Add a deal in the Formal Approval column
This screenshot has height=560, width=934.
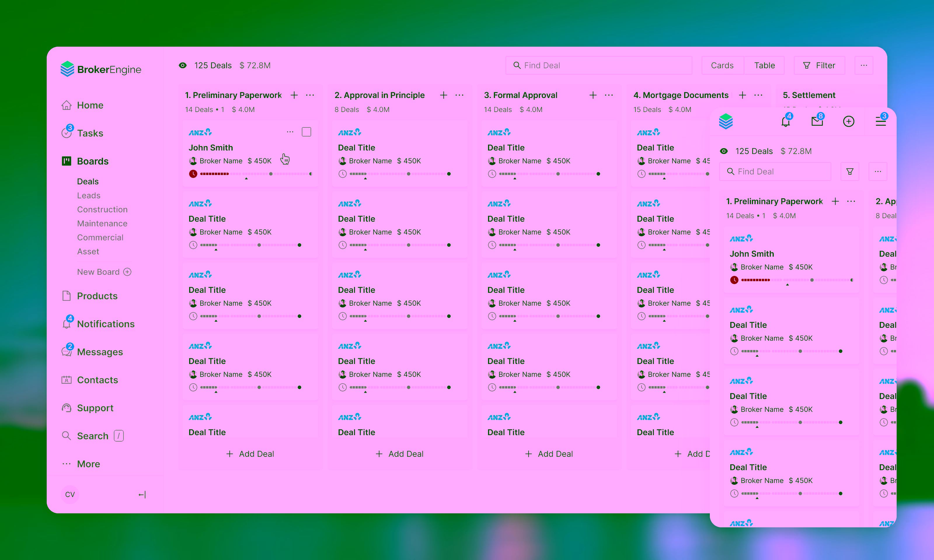coord(549,454)
